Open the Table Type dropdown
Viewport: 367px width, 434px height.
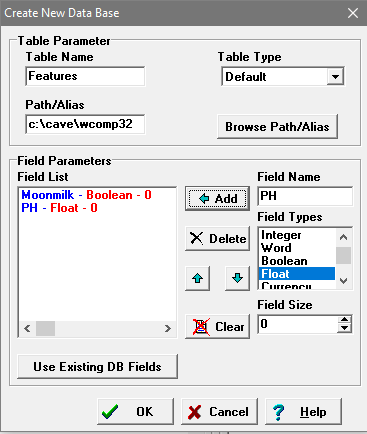point(335,77)
